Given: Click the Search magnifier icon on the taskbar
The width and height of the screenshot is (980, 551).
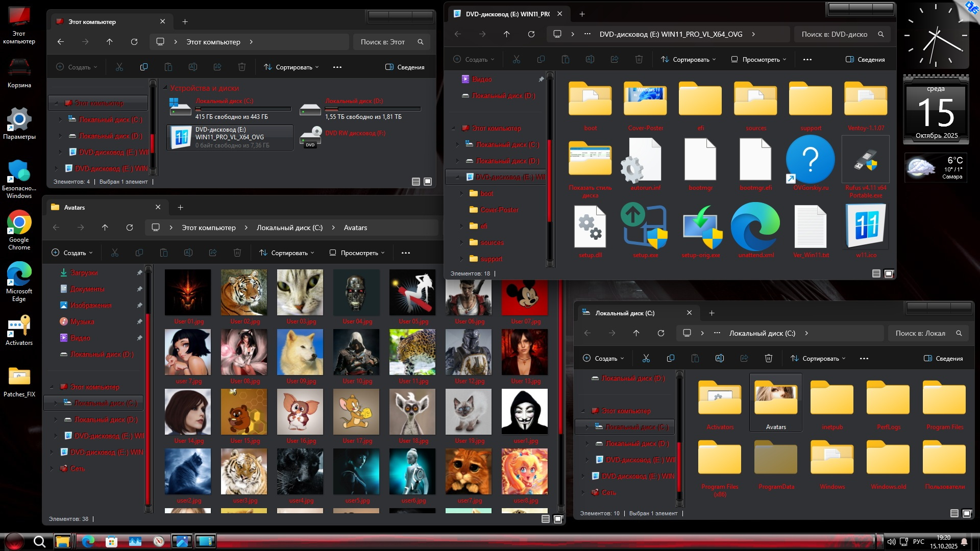Looking at the screenshot, I should coord(39,541).
